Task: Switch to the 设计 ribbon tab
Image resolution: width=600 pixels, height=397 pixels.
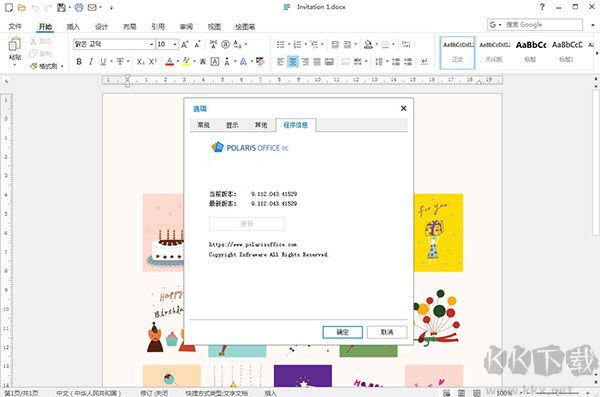Action: click(x=101, y=26)
